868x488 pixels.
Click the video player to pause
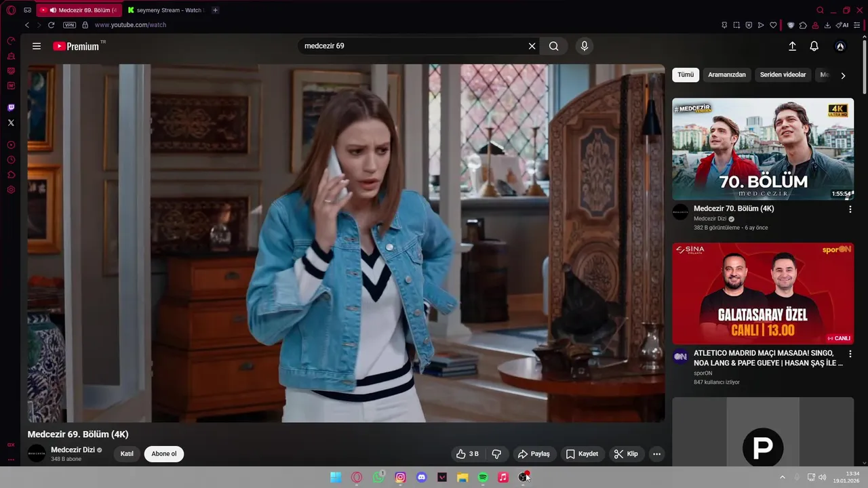pos(346,243)
